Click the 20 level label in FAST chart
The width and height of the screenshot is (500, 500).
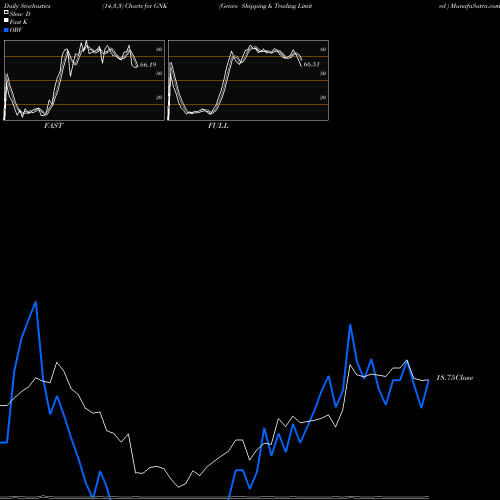[x=159, y=97]
